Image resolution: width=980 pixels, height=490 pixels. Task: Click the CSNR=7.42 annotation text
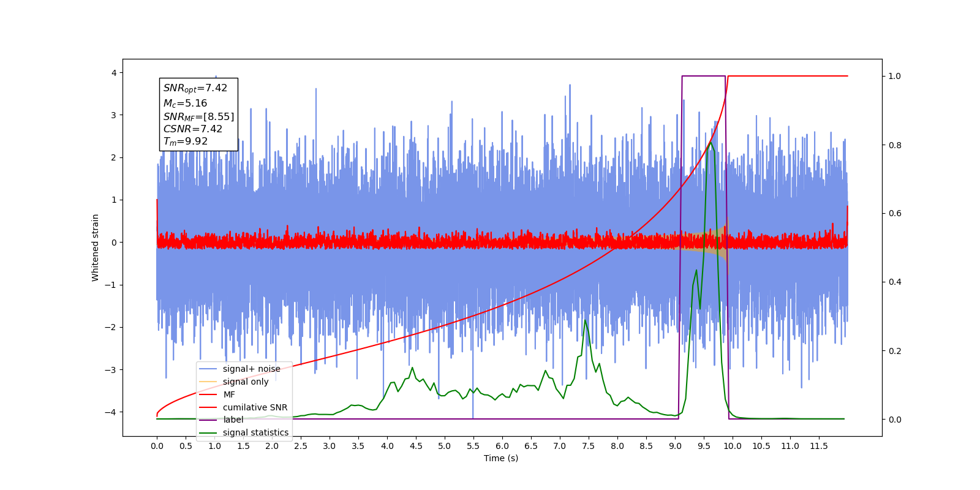tap(193, 129)
